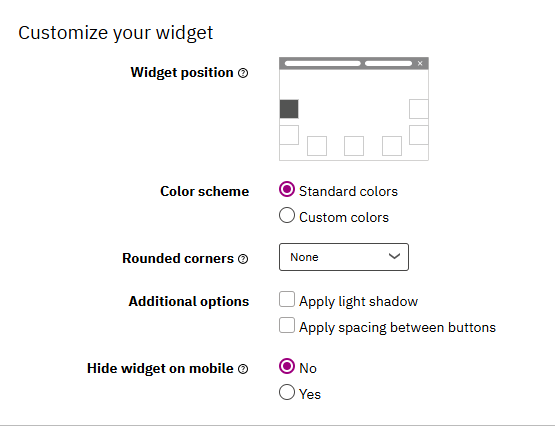This screenshot has width=555, height=426.
Task: Open Rounded corners help icon
Action: pyautogui.click(x=243, y=259)
